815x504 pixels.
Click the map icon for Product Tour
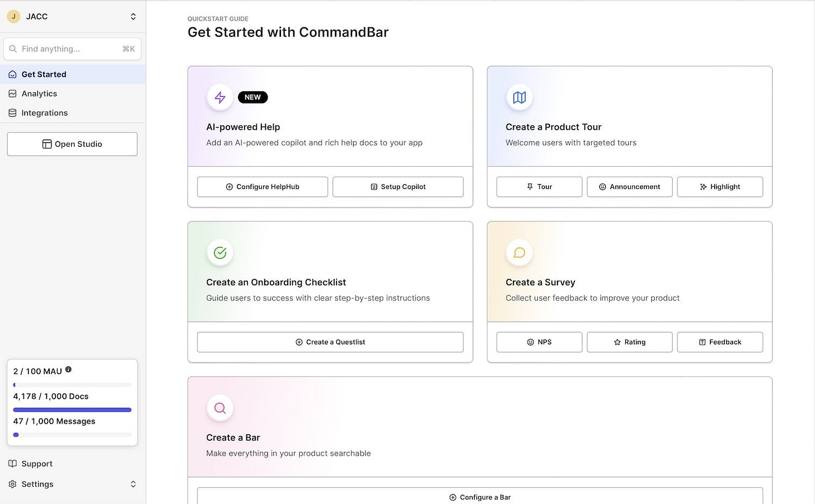[x=519, y=97]
